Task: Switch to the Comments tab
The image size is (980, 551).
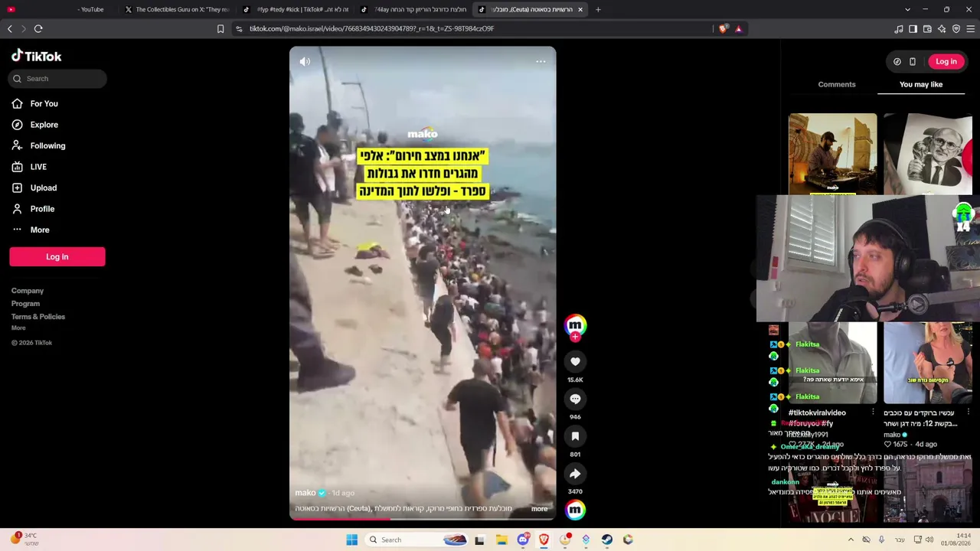Action: (x=837, y=84)
